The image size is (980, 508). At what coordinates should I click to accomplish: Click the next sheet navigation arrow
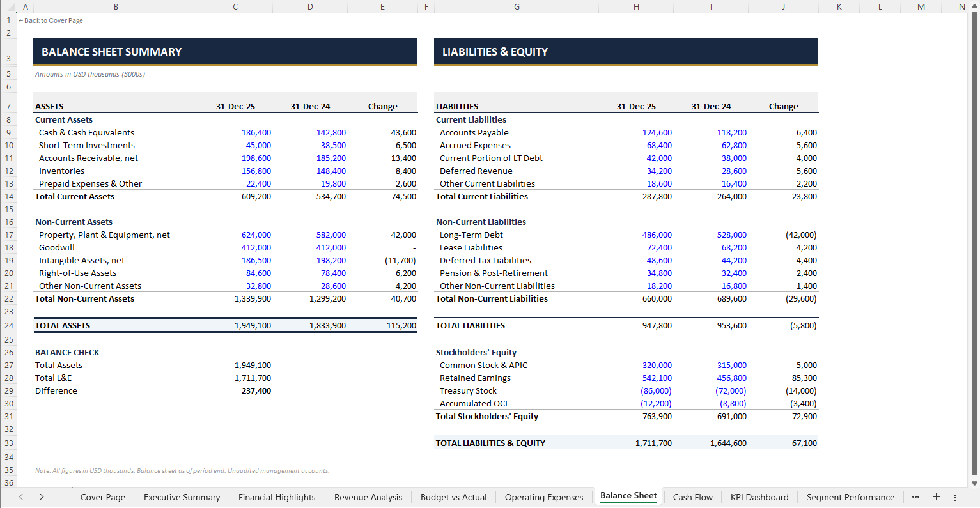pyautogui.click(x=42, y=497)
